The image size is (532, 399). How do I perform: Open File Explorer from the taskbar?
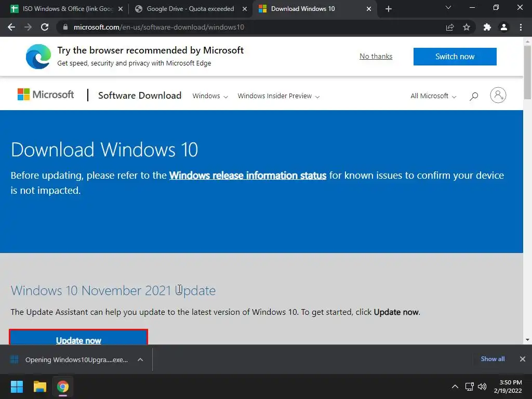[39, 387]
